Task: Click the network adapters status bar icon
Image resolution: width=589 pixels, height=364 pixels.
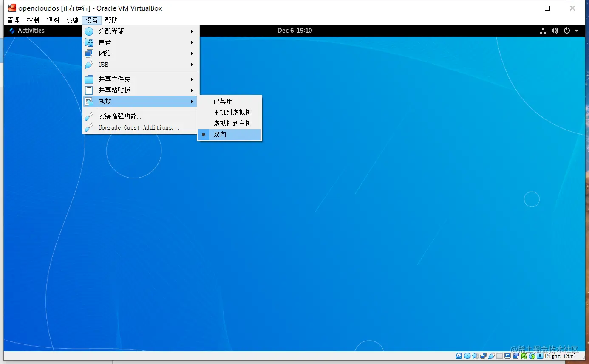Action: [x=483, y=356]
